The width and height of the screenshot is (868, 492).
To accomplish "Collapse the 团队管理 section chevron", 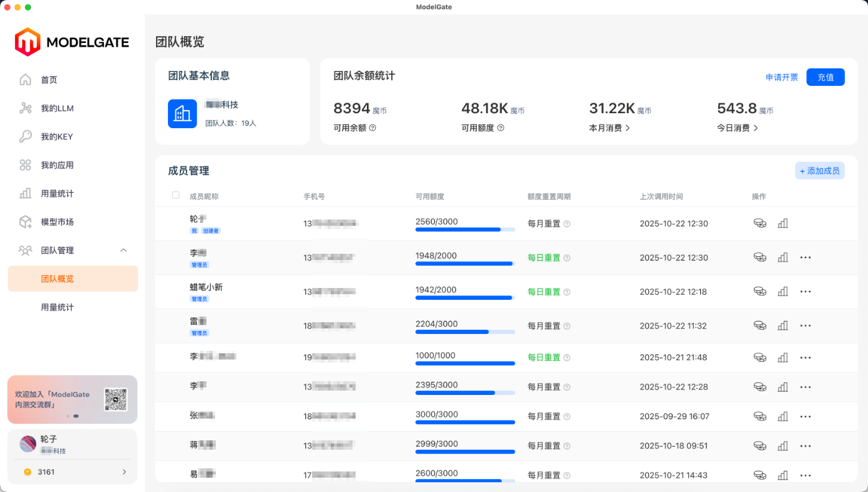I will [124, 250].
